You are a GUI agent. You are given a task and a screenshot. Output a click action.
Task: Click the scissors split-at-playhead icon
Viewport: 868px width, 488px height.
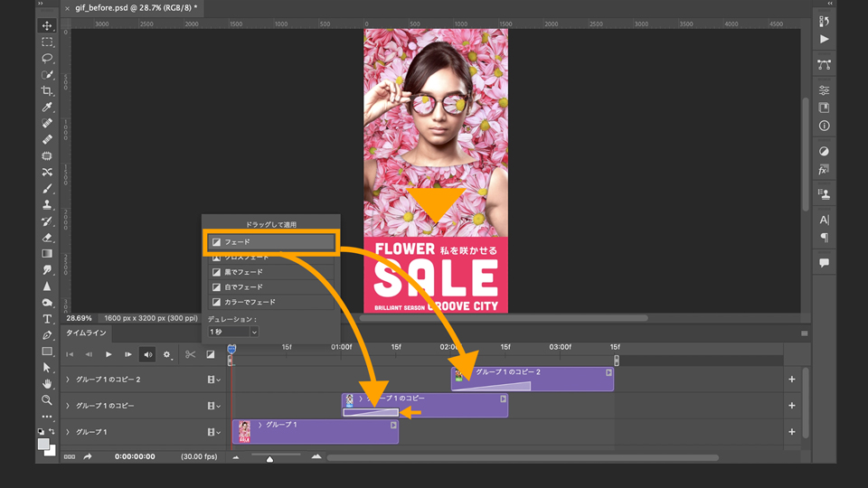190,354
